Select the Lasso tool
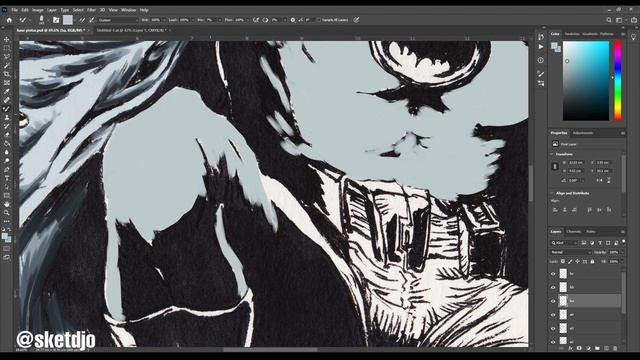Screen dimensions: 640x360 [7, 57]
